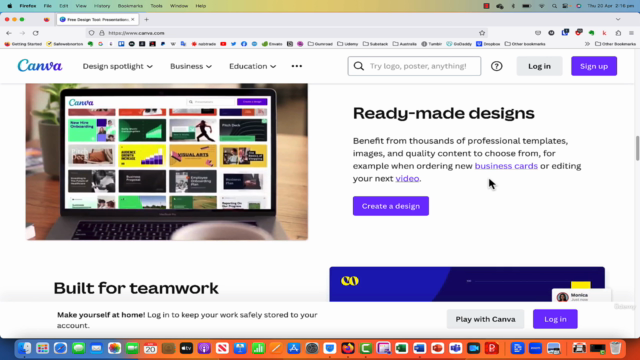Expand the Business menu

[191, 66]
